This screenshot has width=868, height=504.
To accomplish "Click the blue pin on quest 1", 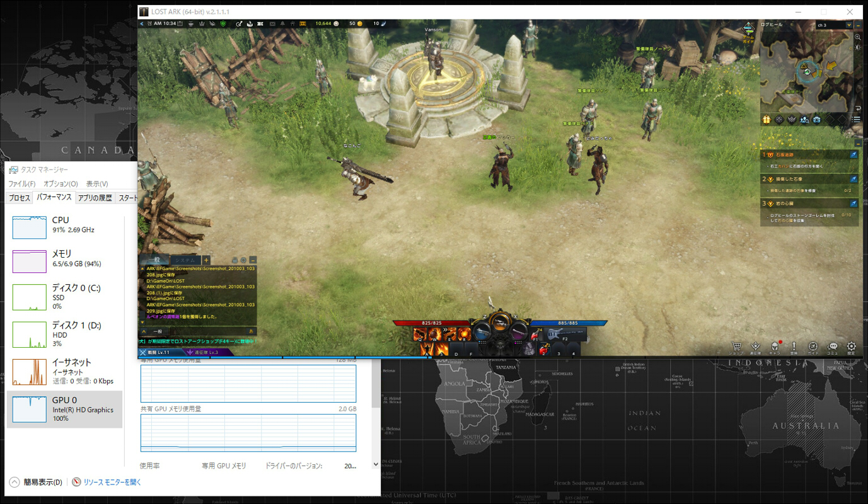I will (x=854, y=154).
